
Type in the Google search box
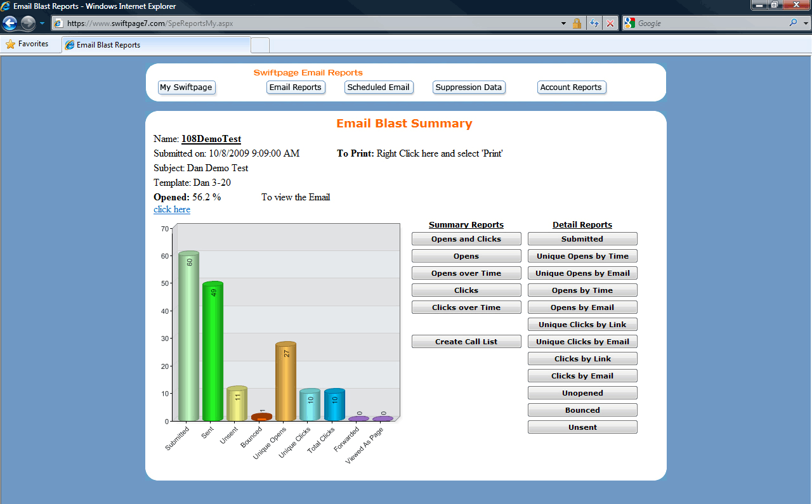710,23
